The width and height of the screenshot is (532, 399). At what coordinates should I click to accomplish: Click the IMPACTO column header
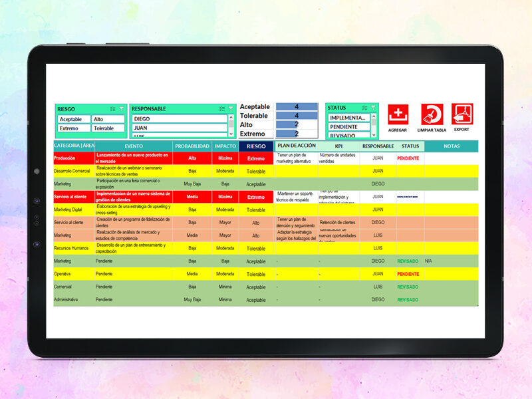(x=225, y=146)
